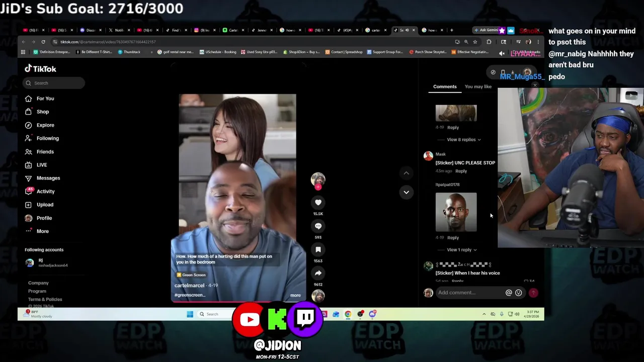
Task: Go back in Chrome
Action: coord(24,42)
